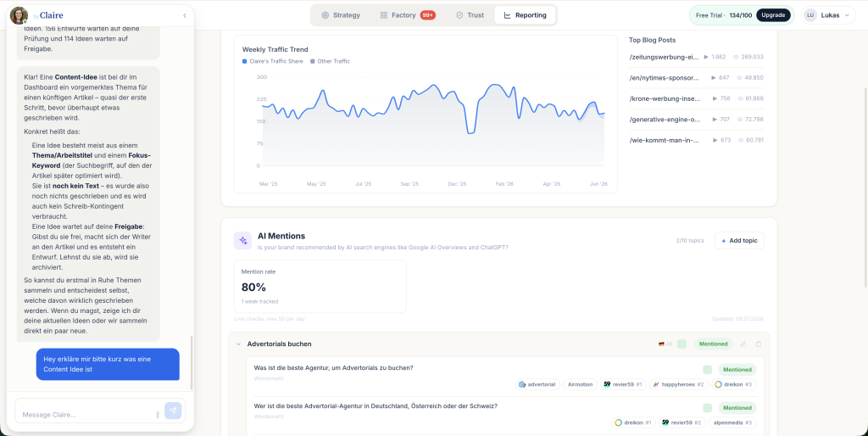Screen dimensions: 868x436
Task: Click the blue 'Hey erkläre mir bitte' message
Action: pyautogui.click(x=108, y=364)
